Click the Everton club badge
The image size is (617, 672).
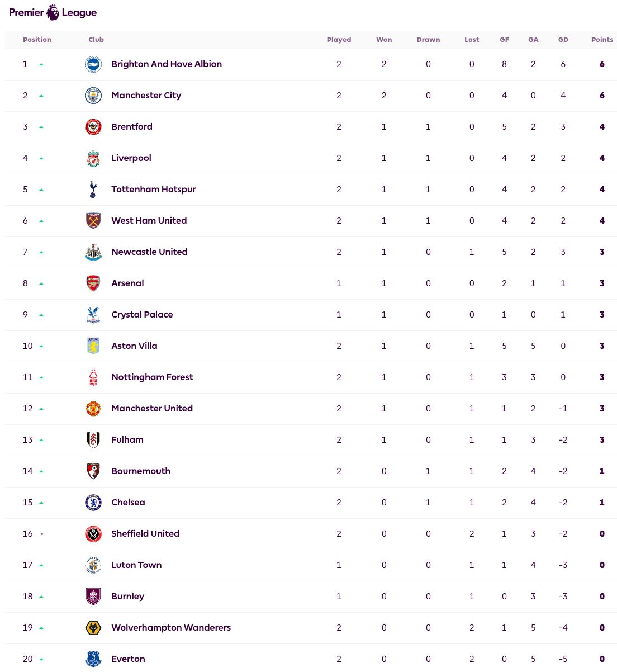pyautogui.click(x=93, y=659)
